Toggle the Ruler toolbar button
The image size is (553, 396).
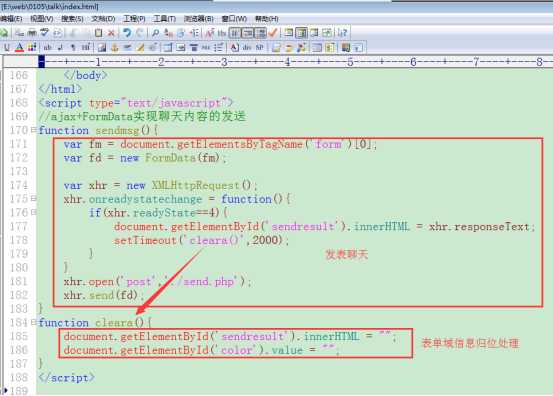[260, 33]
